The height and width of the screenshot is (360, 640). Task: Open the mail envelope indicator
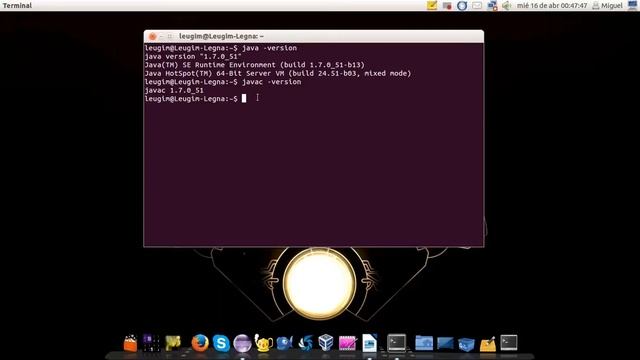click(x=477, y=6)
